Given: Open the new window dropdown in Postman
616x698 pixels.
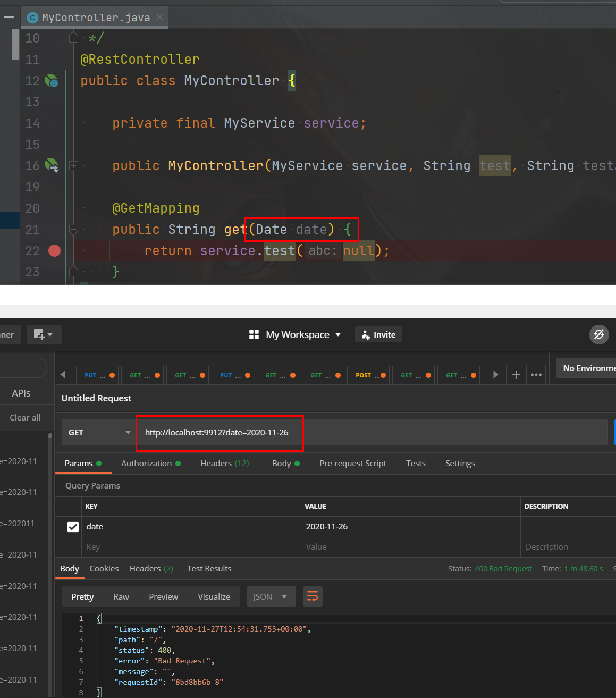Looking at the screenshot, I should (44, 334).
